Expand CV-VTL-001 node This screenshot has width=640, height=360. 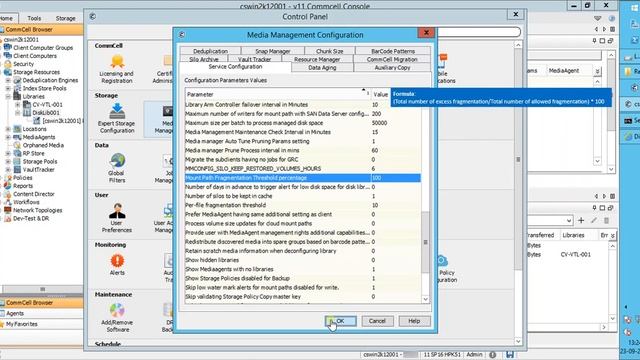coord(18,105)
